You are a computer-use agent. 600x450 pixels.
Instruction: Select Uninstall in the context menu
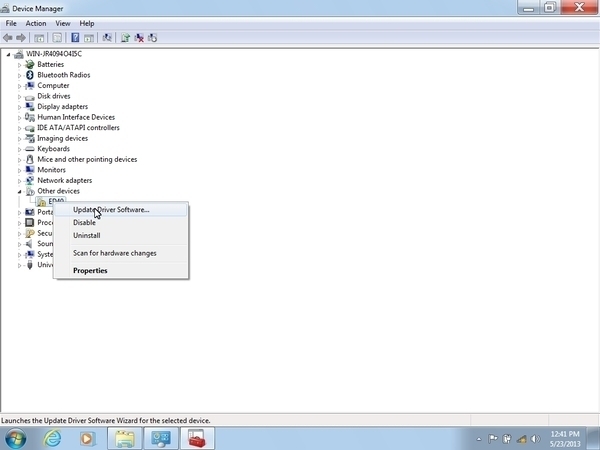[x=87, y=236]
